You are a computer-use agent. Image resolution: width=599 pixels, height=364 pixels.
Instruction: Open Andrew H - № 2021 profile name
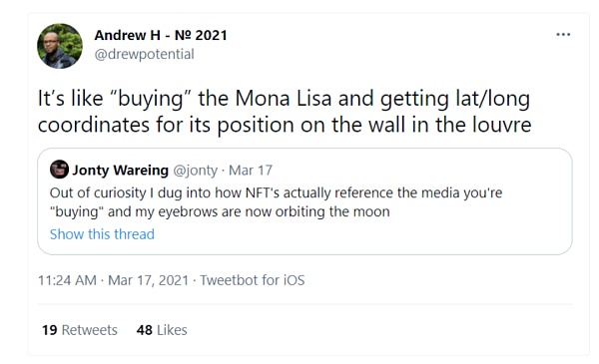(x=161, y=35)
